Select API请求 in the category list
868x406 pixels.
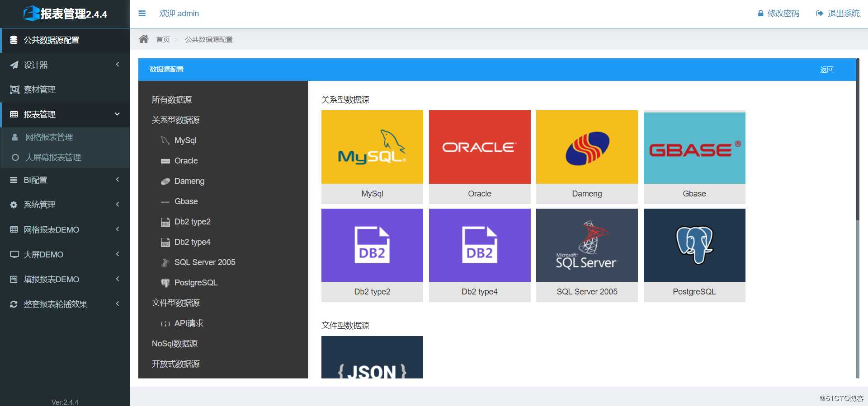pyautogui.click(x=189, y=323)
